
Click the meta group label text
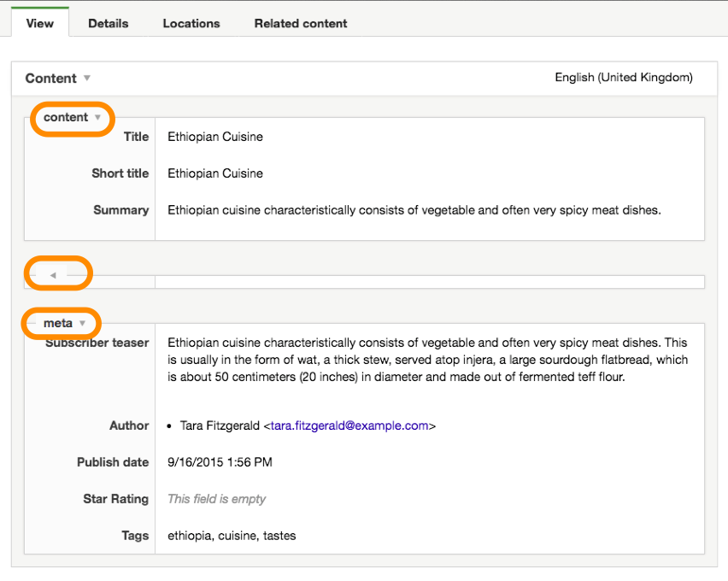click(x=58, y=323)
